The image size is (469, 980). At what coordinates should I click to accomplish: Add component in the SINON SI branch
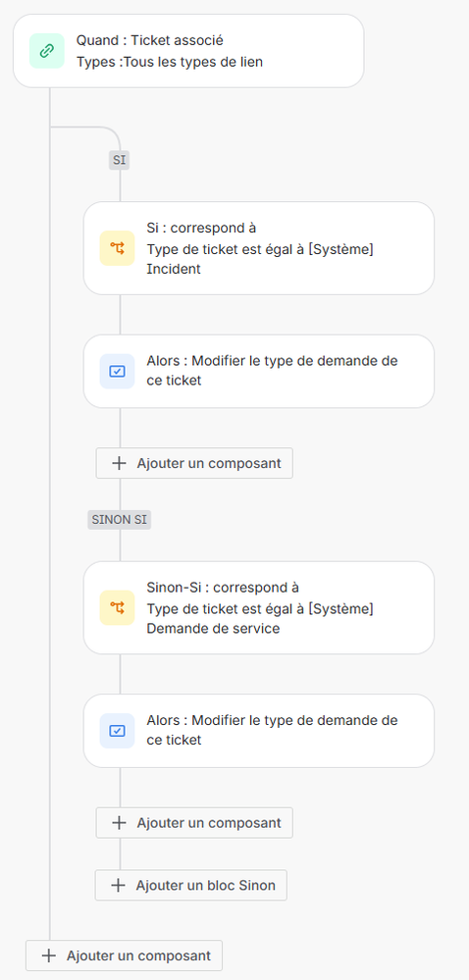pyautogui.click(x=194, y=822)
